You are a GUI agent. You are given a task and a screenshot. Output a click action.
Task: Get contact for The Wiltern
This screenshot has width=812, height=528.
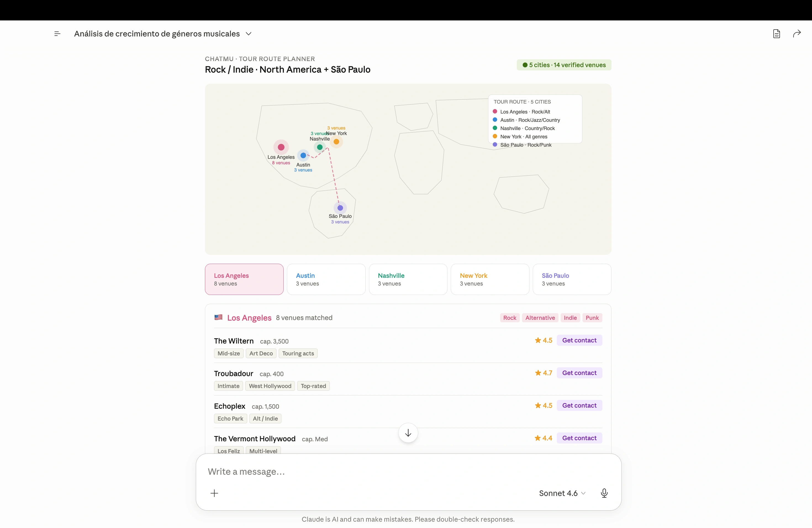579,340
